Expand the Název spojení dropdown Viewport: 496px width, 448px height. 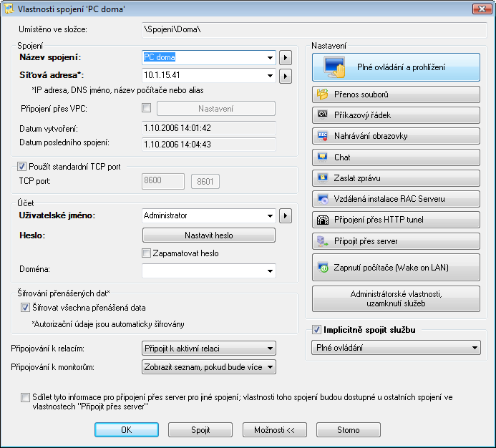(270, 57)
